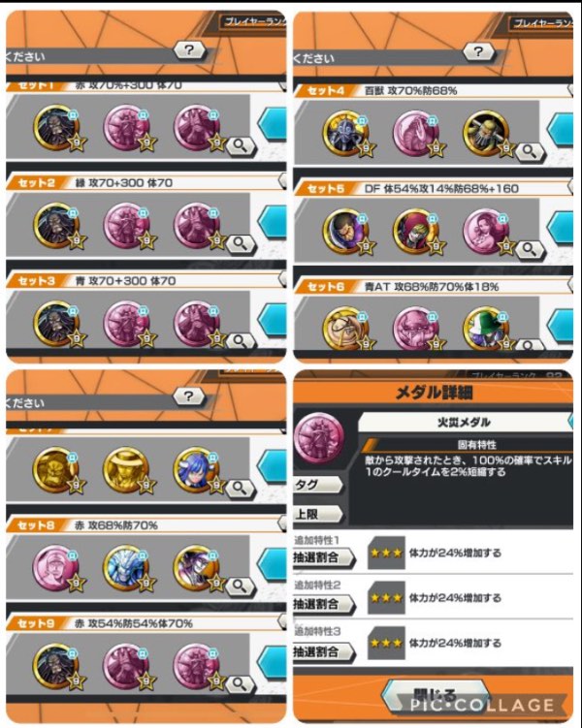This screenshot has width=582, height=728.
Task: Switch to the タグ tab
Action: point(318,485)
